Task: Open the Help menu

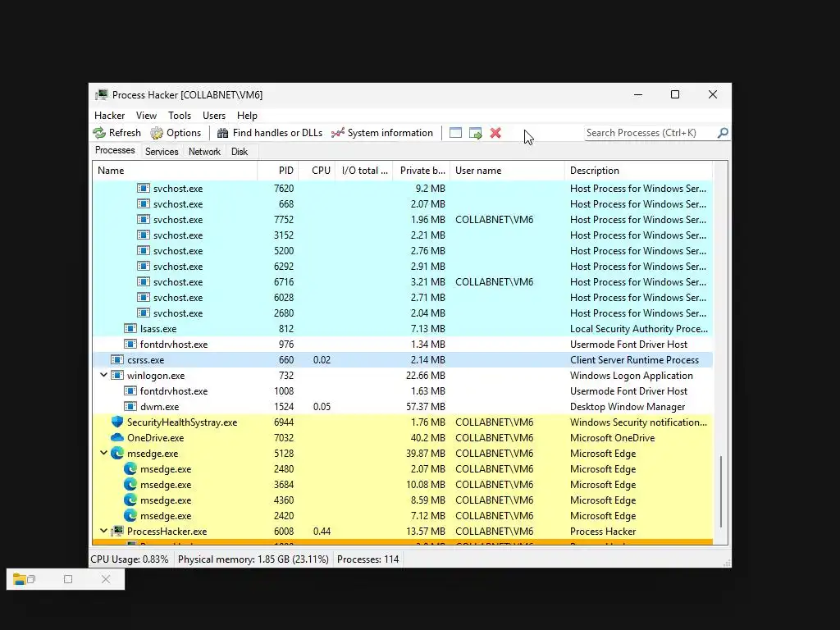Action: 247,116
